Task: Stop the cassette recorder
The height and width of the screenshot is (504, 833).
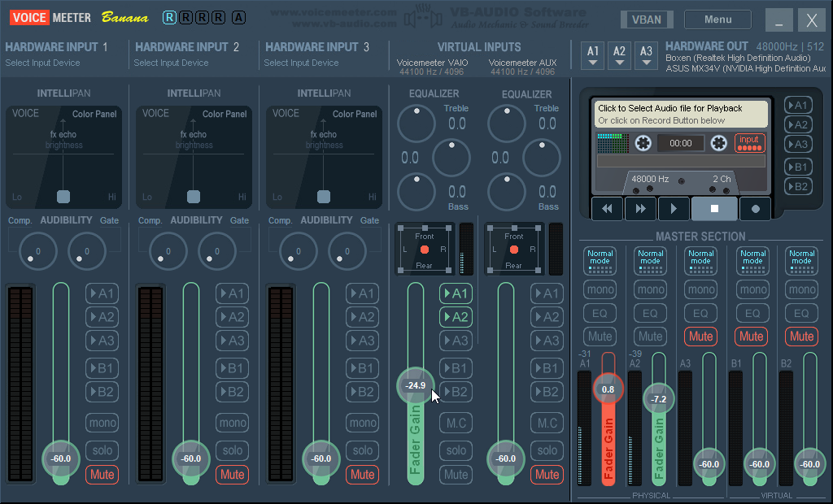Action: tap(714, 208)
